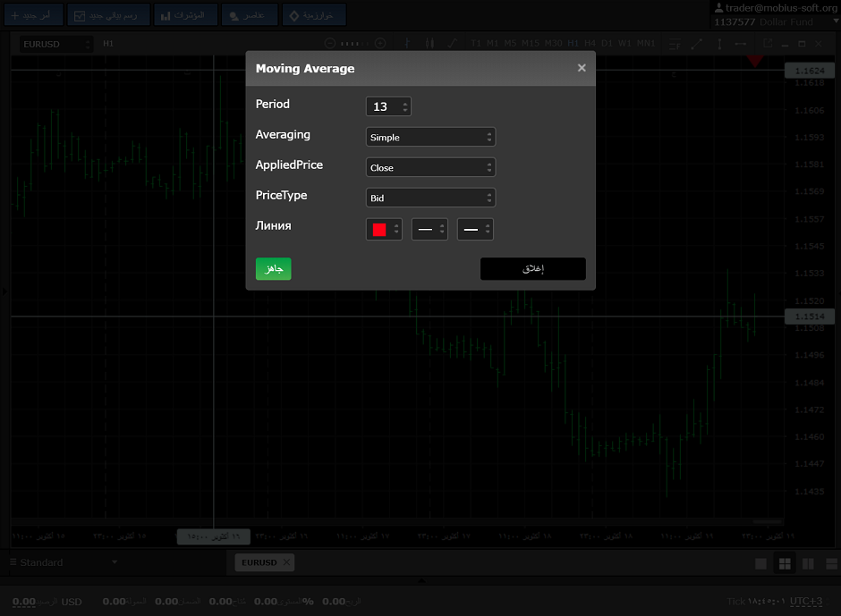Image resolution: width=841 pixels, height=616 pixels.
Task: Click the chart zoom level slider
Action: [x=355, y=44]
